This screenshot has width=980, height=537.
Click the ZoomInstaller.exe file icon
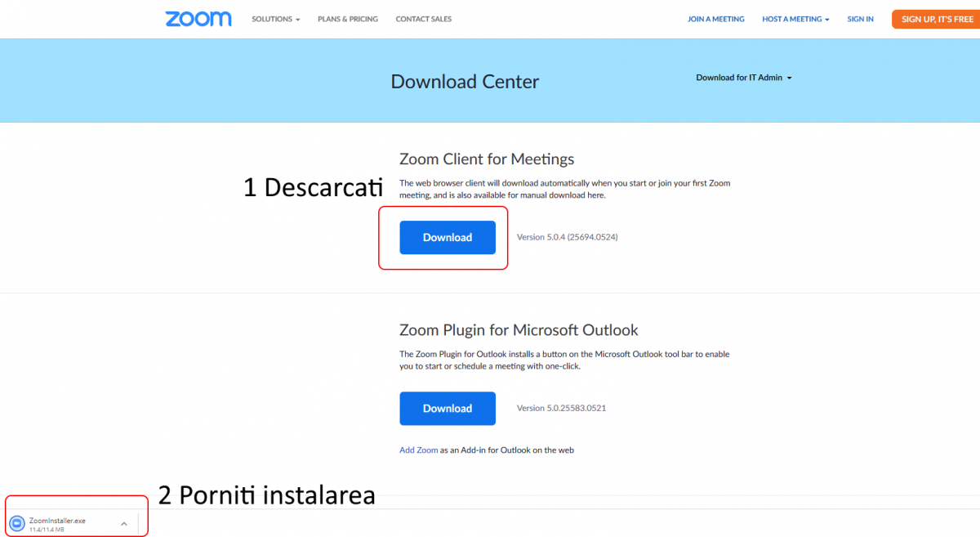[x=17, y=524]
